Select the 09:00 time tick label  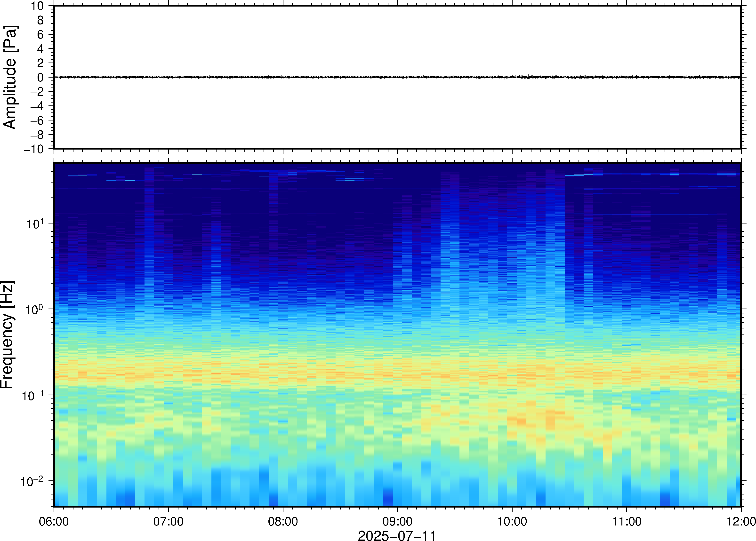(x=397, y=521)
